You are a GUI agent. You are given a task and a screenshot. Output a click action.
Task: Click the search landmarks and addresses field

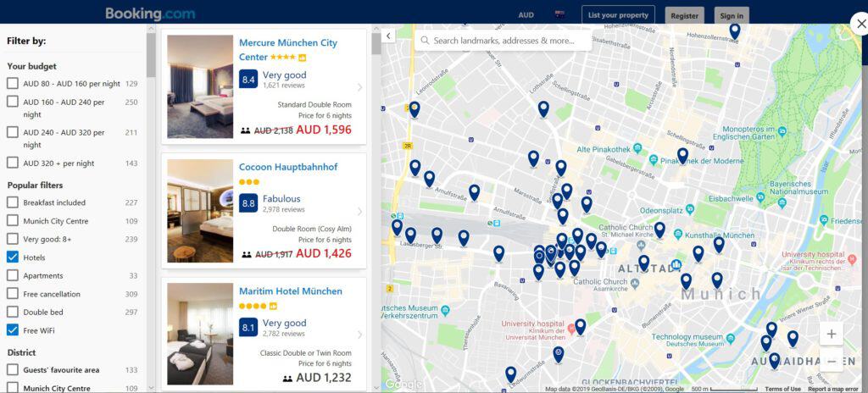(x=503, y=41)
